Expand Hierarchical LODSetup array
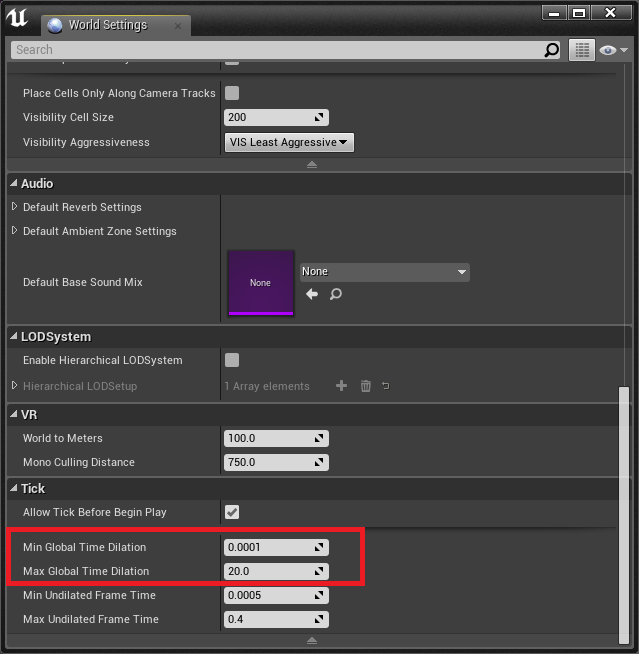639x654 pixels. pyautogui.click(x=15, y=385)
